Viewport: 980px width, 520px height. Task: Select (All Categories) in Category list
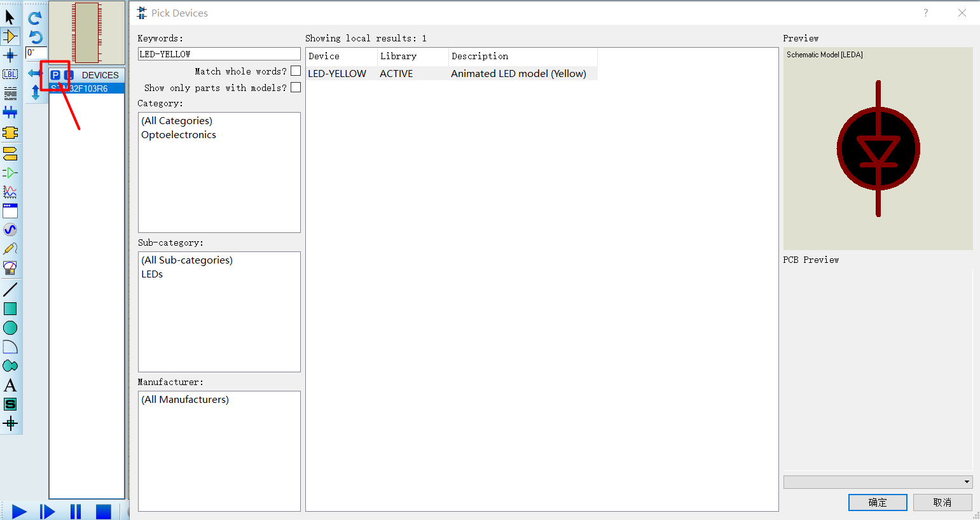(x=177, y=121)
